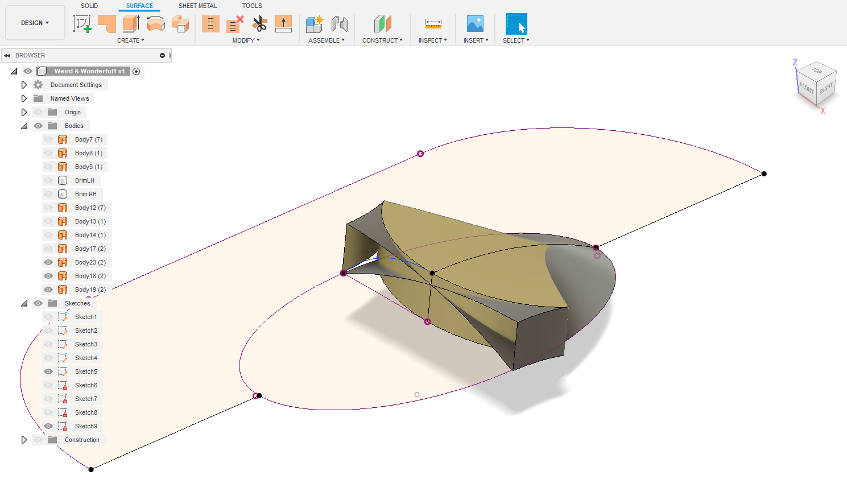Switch to the TOOLS tab
This screenshot has width=847, height=504.
click(x=252, y=6)
